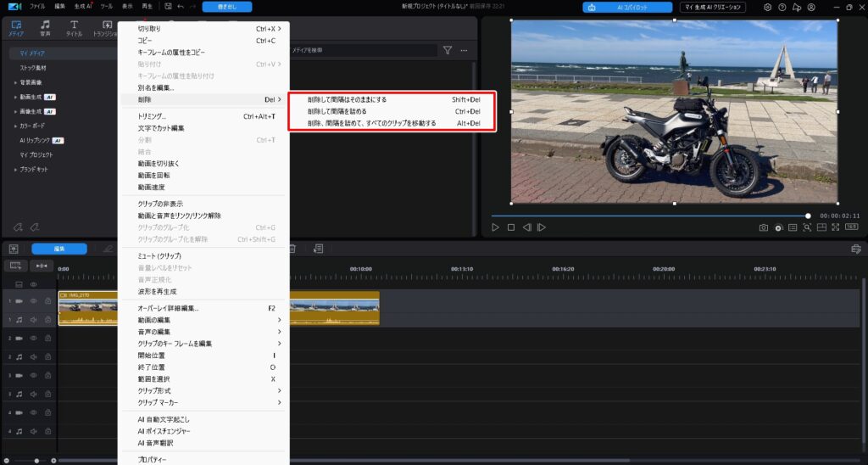Stop the preview playback
The width and height of the screenshot is (868, 465).
511,227
